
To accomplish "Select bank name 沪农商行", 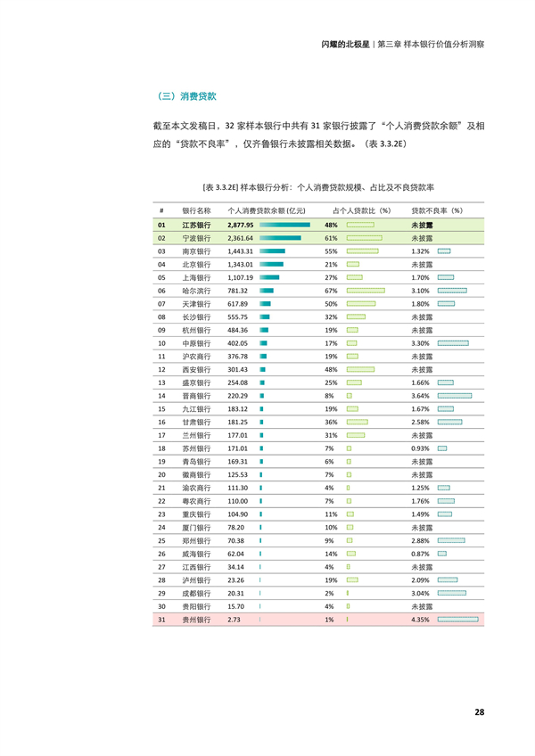I will [196, 357].
